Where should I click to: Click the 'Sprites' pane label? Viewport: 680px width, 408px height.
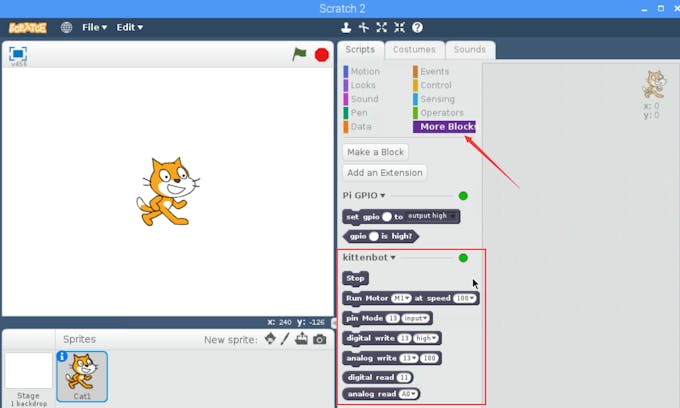(x=79, y=339)
